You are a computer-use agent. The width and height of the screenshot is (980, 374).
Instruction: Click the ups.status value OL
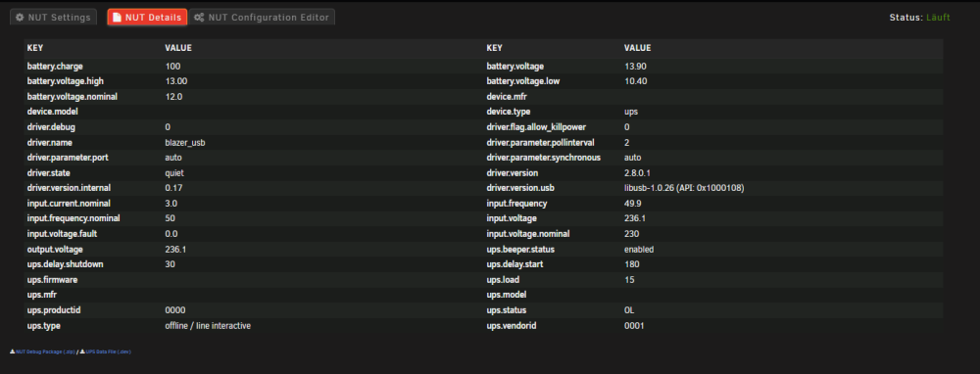629,310
